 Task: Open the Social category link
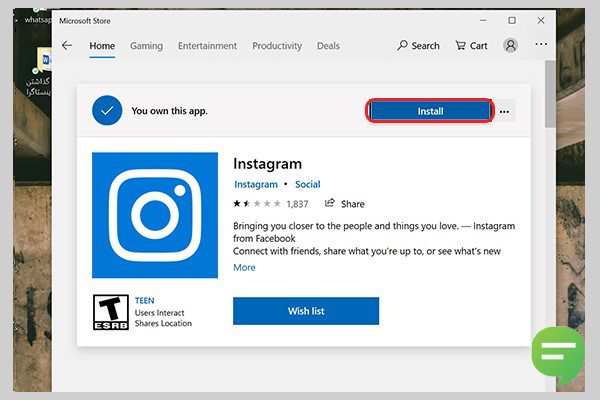tap(308, 184)
